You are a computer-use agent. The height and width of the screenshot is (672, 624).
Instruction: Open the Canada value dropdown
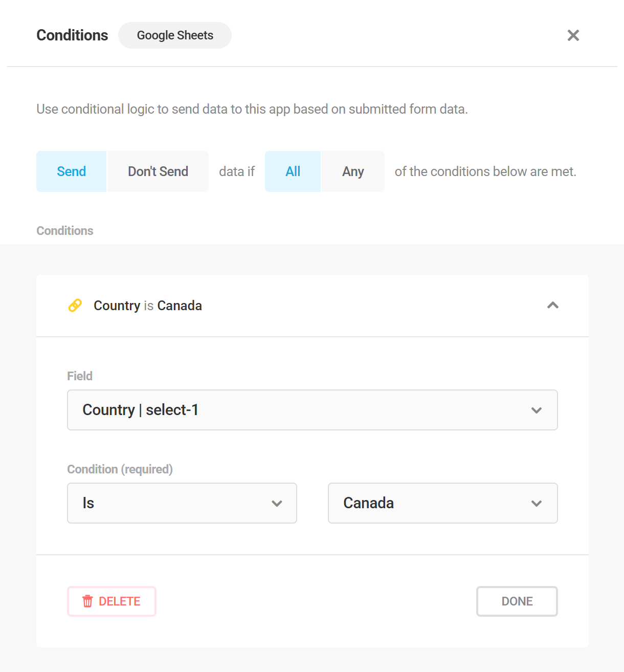tap(443, 503)
